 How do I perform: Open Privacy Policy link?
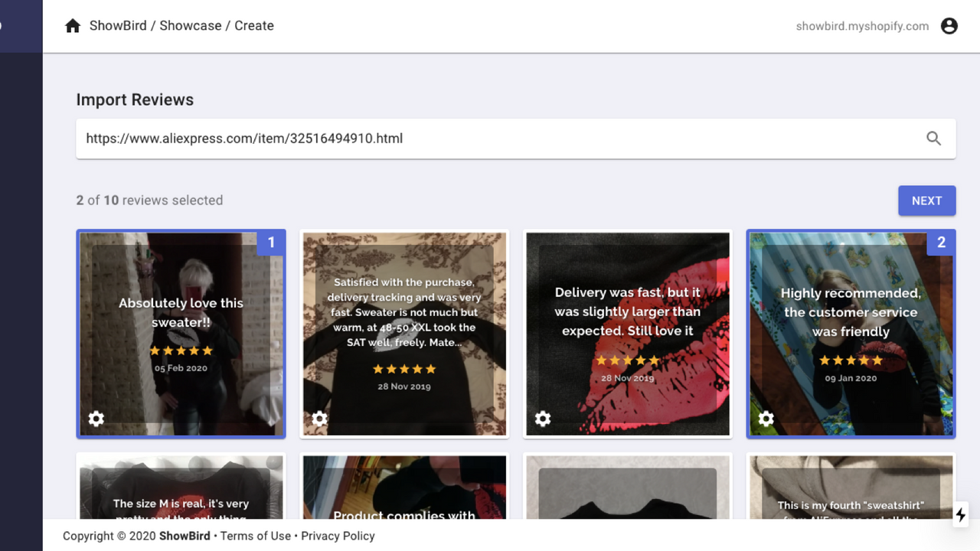338,536
